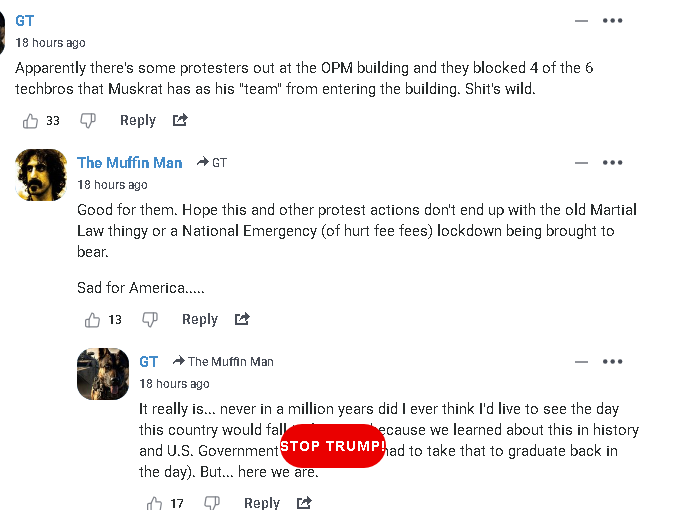681x510 pixels.
Task: Collapse GT's top comment thread
Action: tap(581, 21)
